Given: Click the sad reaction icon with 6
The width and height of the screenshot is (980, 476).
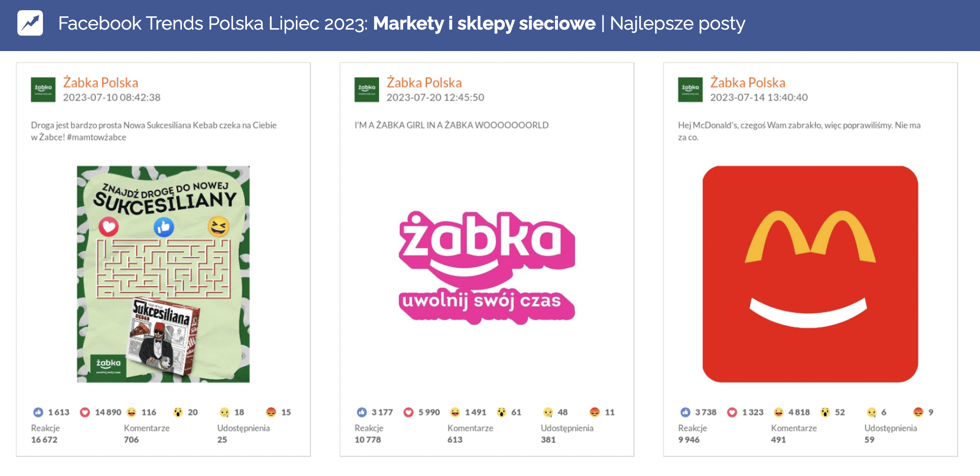Looking at the screenshot, I should (872, 412).
